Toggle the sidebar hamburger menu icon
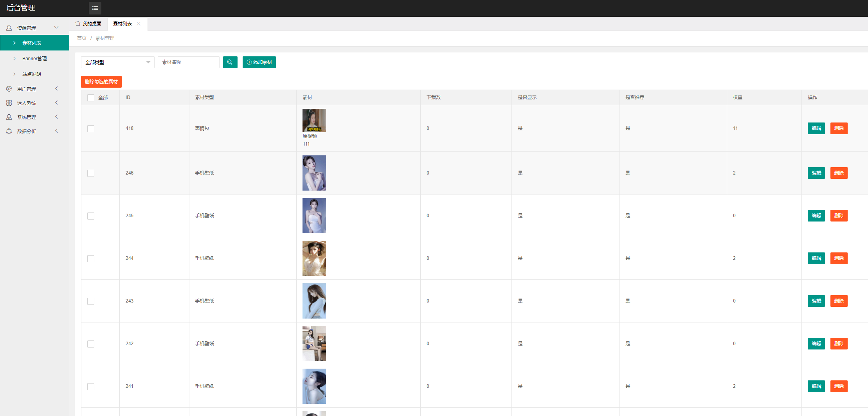Screen dimensions: 868x416 click(95, 8)
